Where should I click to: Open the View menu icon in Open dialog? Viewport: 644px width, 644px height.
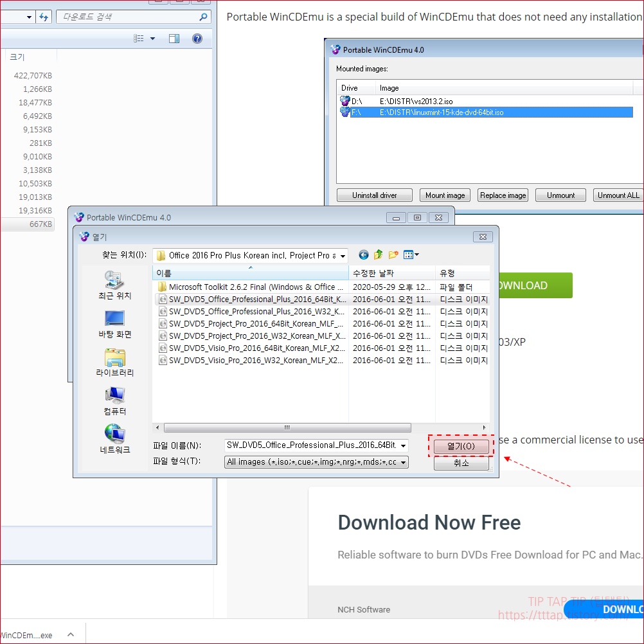coord(411,255)
